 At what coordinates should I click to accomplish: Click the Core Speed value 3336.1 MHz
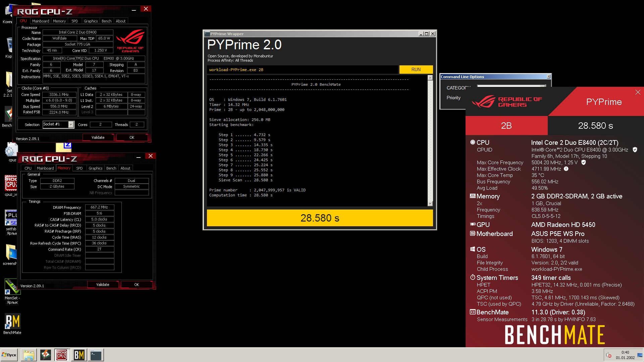click(59, 95)
